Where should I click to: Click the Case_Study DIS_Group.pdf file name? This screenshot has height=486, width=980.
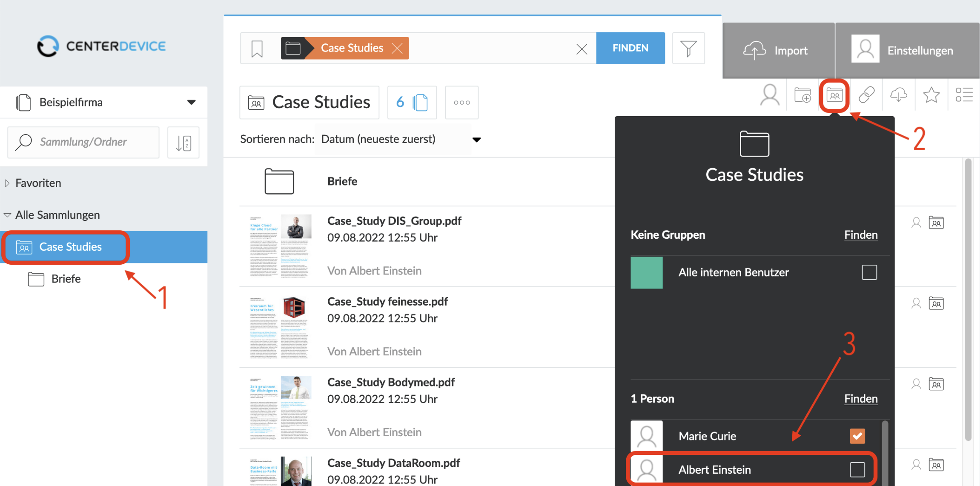pyautogui.click(x=394, y=221)
